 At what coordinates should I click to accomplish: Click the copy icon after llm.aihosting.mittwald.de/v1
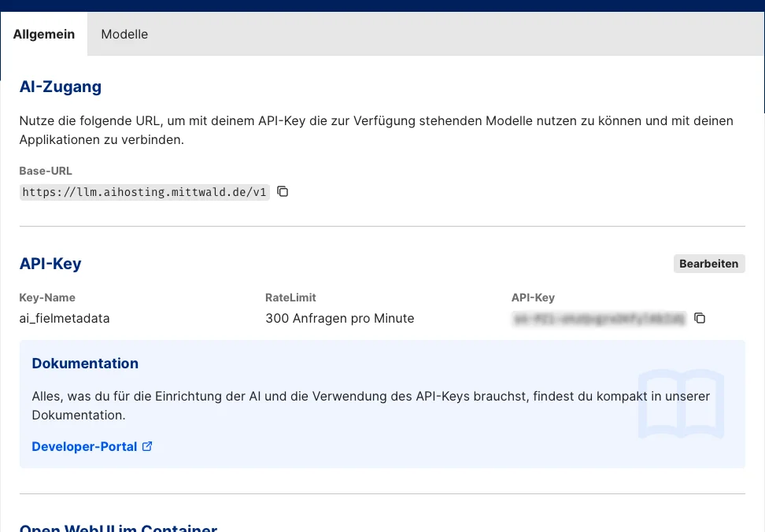pyautogui.click(x=283, y=191)
